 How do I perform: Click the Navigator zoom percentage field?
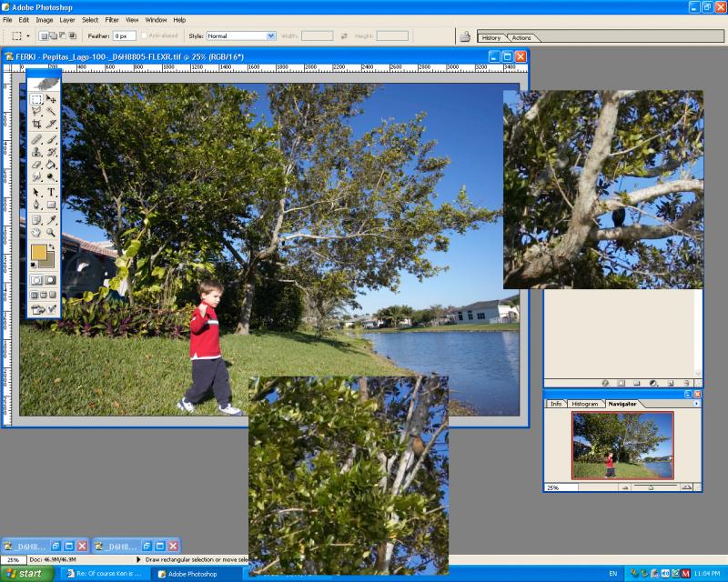[x=561, y=487]
